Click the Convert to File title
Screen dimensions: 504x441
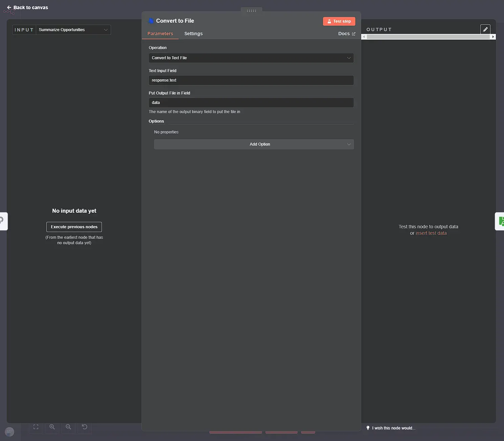[x=175, y=21]
